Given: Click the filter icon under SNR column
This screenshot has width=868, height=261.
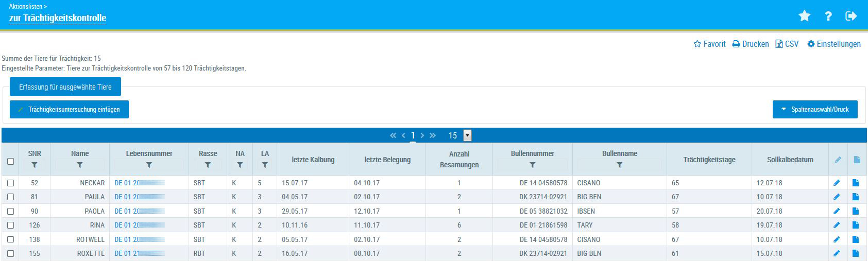Looking at the screenshot, I should point(35,165).
